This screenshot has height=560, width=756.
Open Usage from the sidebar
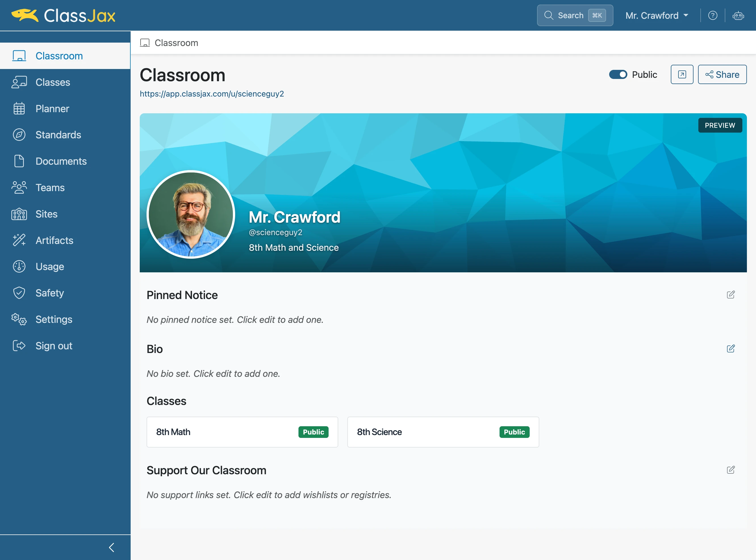point(65,266)
